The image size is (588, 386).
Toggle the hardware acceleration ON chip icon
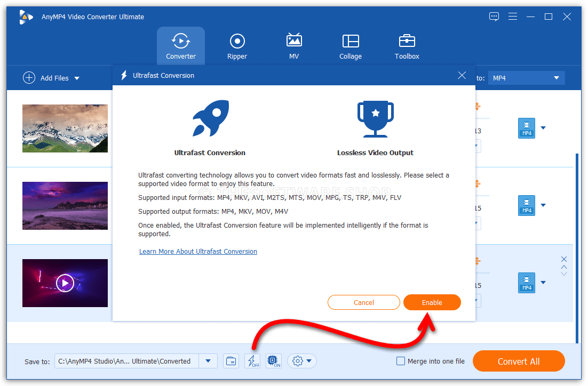pos(273,361)
